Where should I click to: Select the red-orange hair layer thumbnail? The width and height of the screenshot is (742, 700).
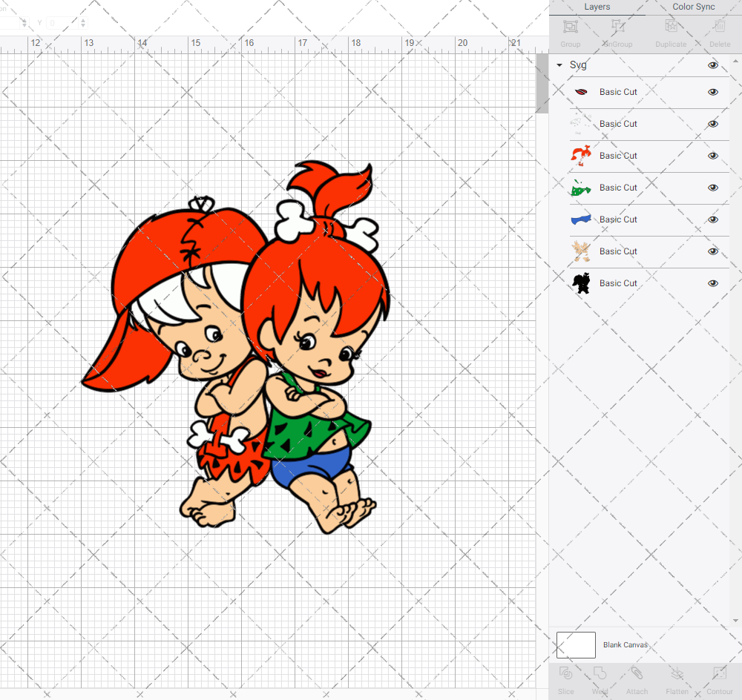pyautogui.click(x=581, y=156)
